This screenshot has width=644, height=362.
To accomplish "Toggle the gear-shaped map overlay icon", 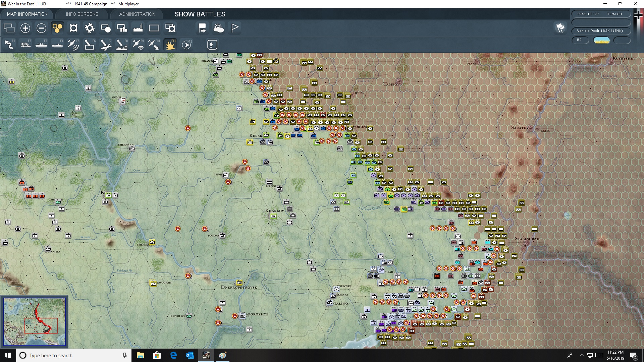I will (90, 28).
